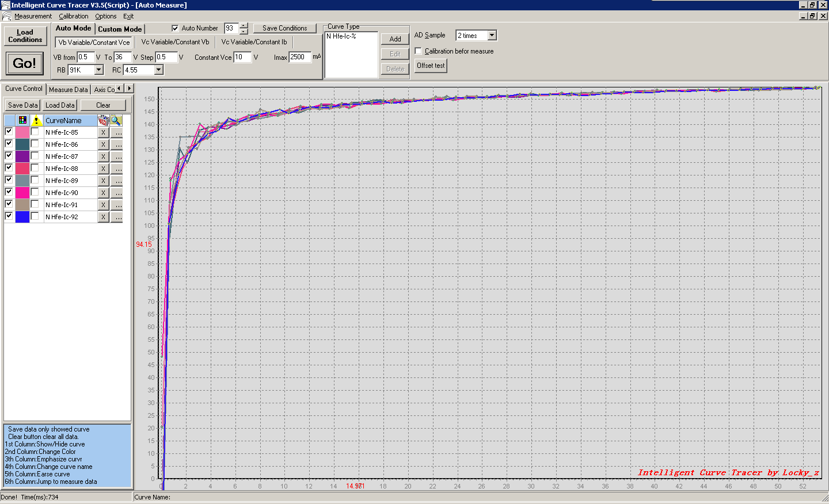Click the color palette column header icon

[x=22, y=120]
